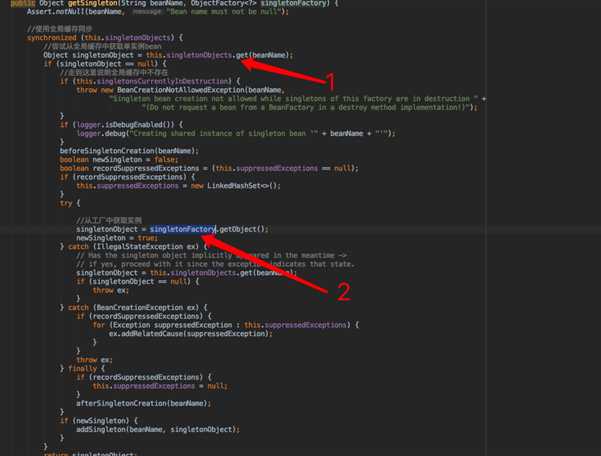
Task: Click the addSingleton(beanName, singletonObject) call
Action: pyautogui.click(x=158, y=429)
